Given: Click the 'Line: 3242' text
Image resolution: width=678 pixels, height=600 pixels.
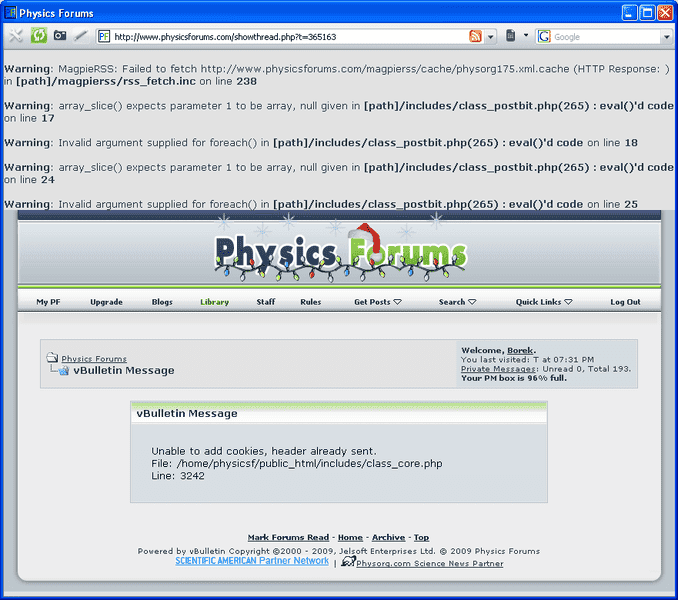Looking at the screenshot, I should (178, 476).
